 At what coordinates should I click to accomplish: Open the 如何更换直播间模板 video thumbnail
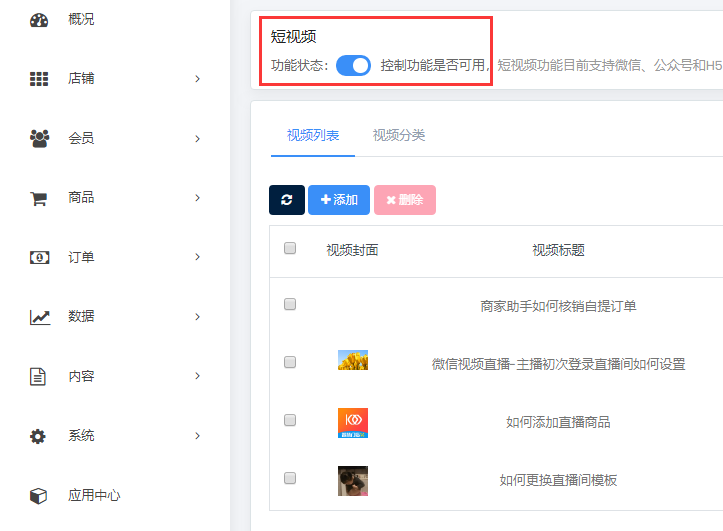353,481
